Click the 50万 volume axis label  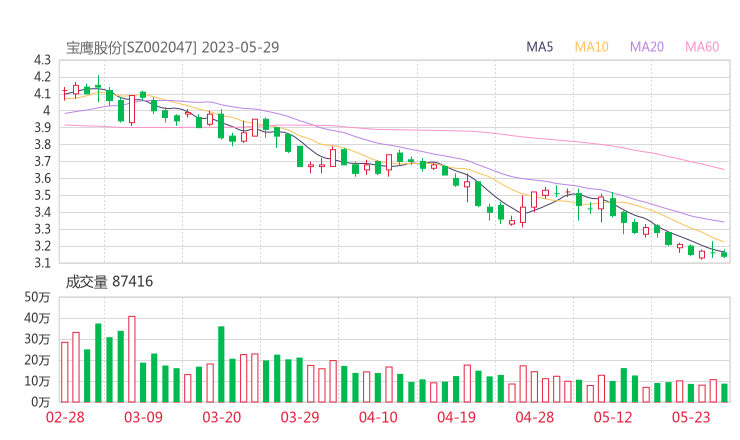(x=37, y=297)
